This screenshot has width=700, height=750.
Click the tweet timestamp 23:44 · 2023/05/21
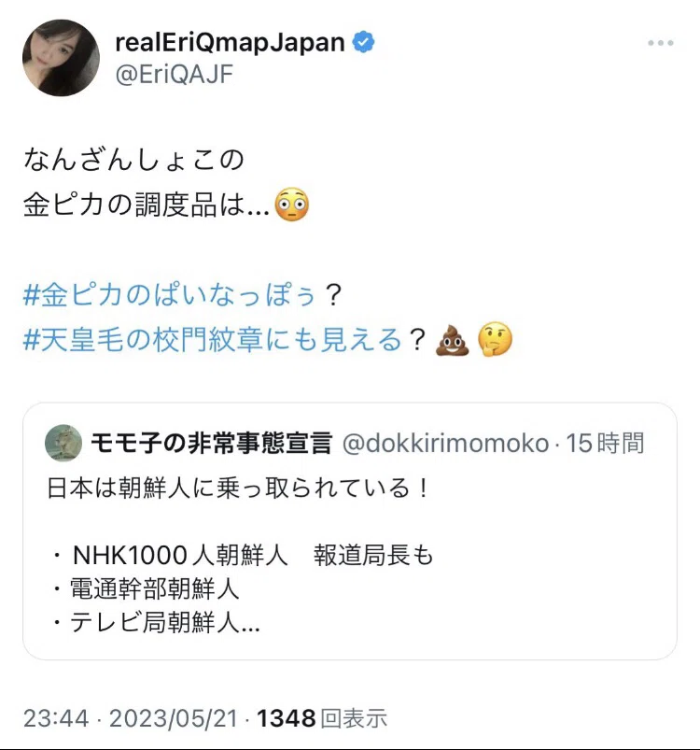[131, 718]
